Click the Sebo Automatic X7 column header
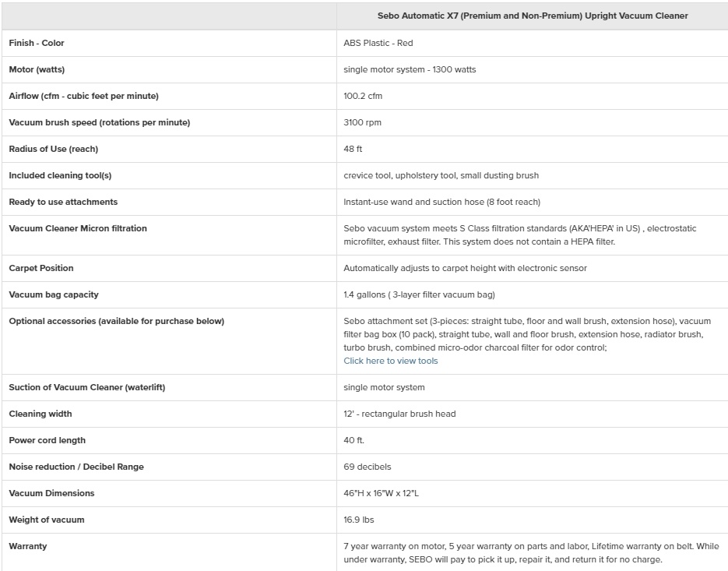 pyautogui.click(x=533, y=16)
